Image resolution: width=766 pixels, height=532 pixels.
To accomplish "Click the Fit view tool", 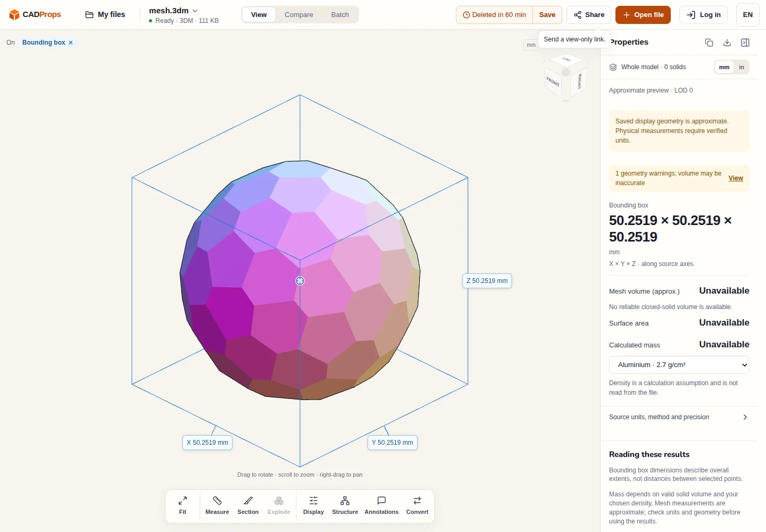I will [182, 505].
